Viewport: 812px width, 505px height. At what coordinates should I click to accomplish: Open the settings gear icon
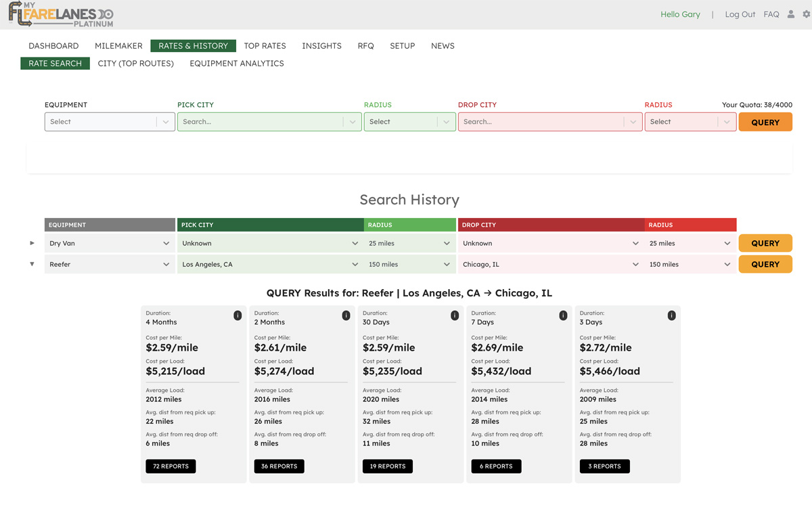806,14
